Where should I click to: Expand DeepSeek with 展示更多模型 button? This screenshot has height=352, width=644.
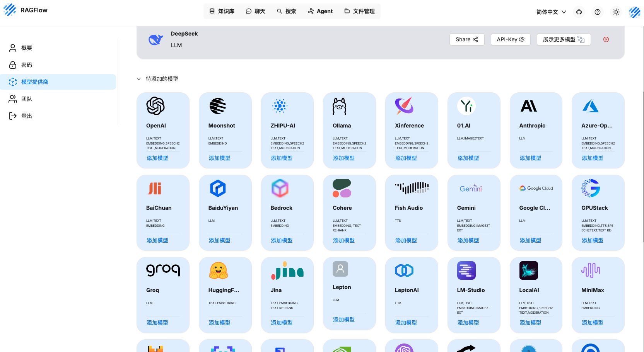click(564, 39)
